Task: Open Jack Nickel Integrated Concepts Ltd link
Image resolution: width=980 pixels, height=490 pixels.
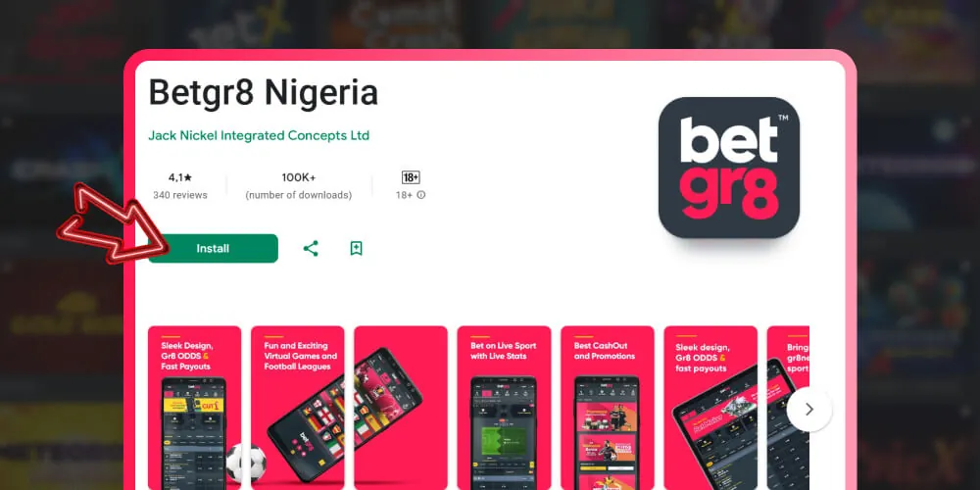Action: [x=259, y=135]
